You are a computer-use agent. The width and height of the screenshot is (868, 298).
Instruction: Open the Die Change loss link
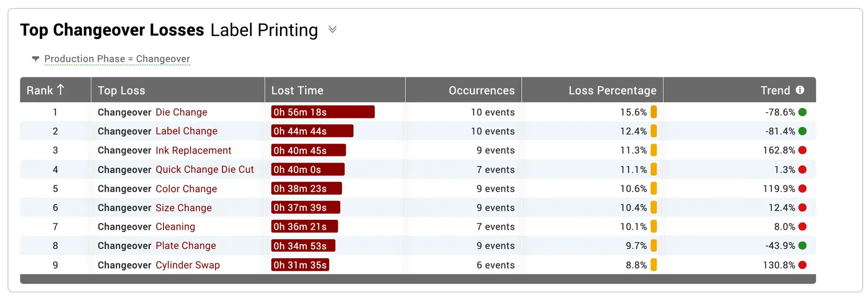pos(181,112)
